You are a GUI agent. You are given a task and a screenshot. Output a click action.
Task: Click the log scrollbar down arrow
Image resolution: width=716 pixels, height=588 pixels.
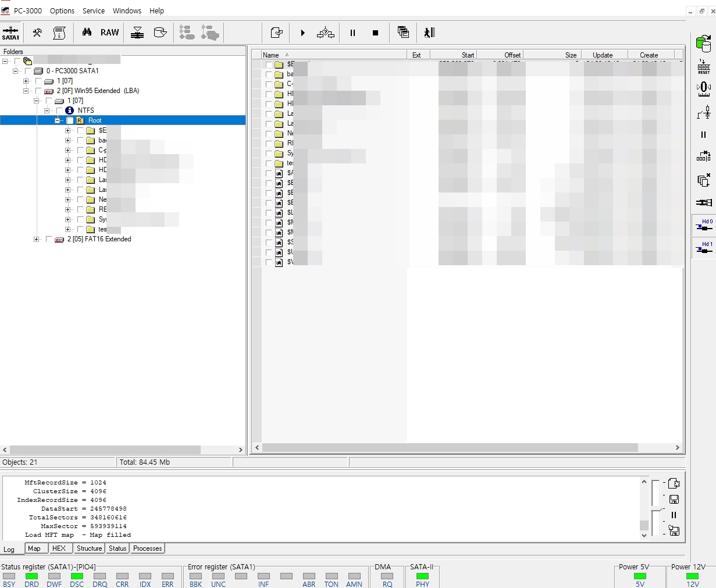tap(644, 535)
